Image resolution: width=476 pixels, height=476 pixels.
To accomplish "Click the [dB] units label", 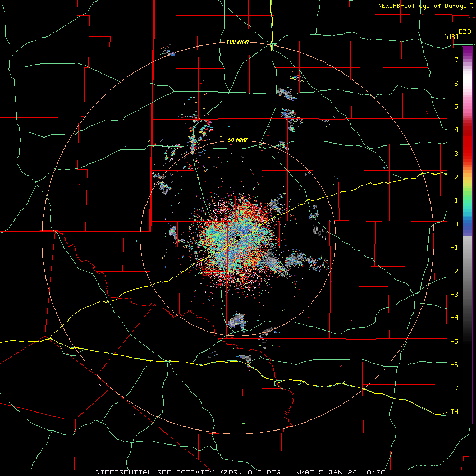I will (452, 36).
